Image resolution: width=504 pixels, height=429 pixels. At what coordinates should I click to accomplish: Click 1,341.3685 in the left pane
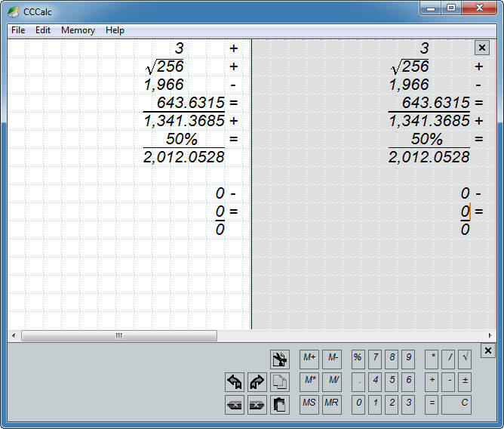point(184,121)
